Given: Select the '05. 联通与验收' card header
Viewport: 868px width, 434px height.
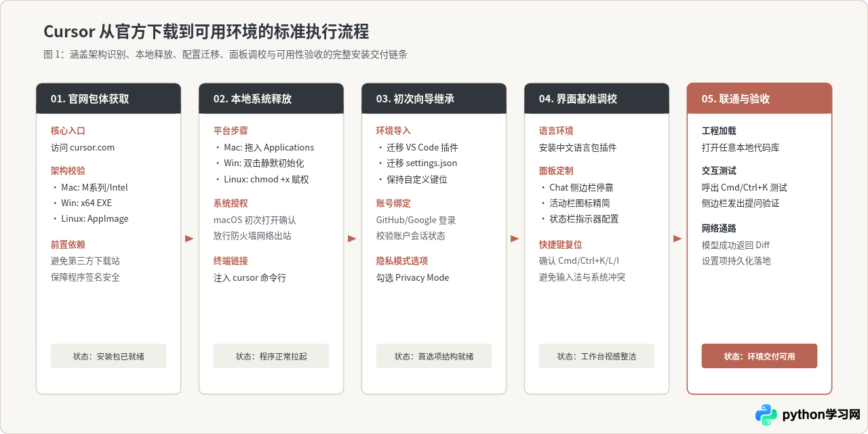Looking at the screenshot, I should tap(759, 98).
